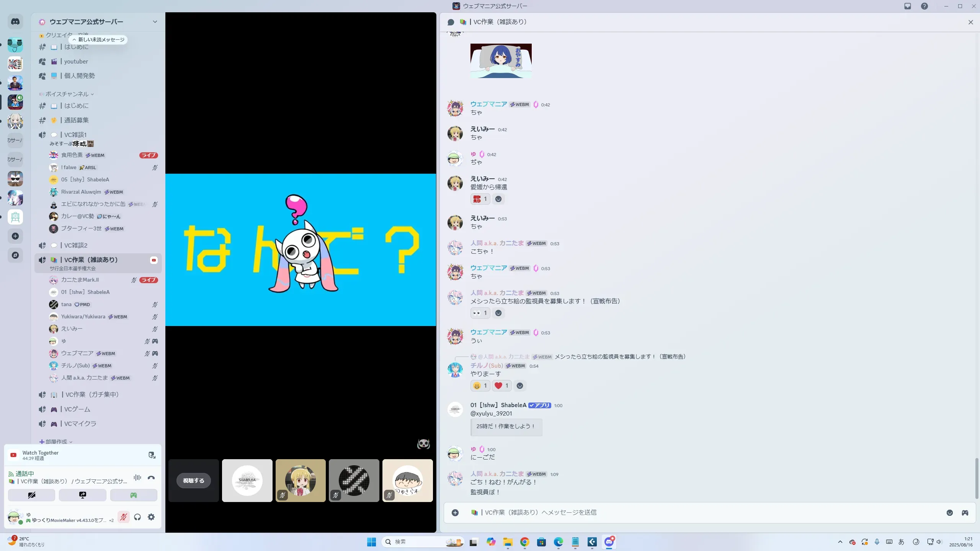
Task: Click the plus attachment button in message box
Action: coord(455,513)
